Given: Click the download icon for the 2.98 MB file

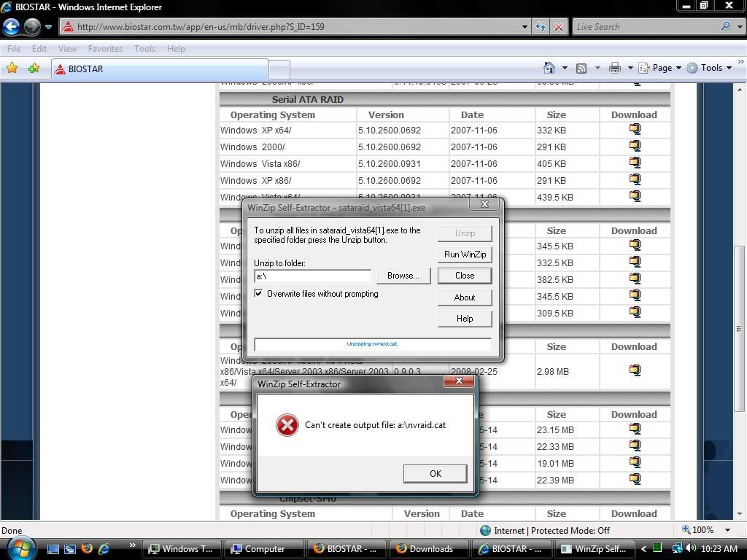Looking at the screenshot, I should point(635,370).
